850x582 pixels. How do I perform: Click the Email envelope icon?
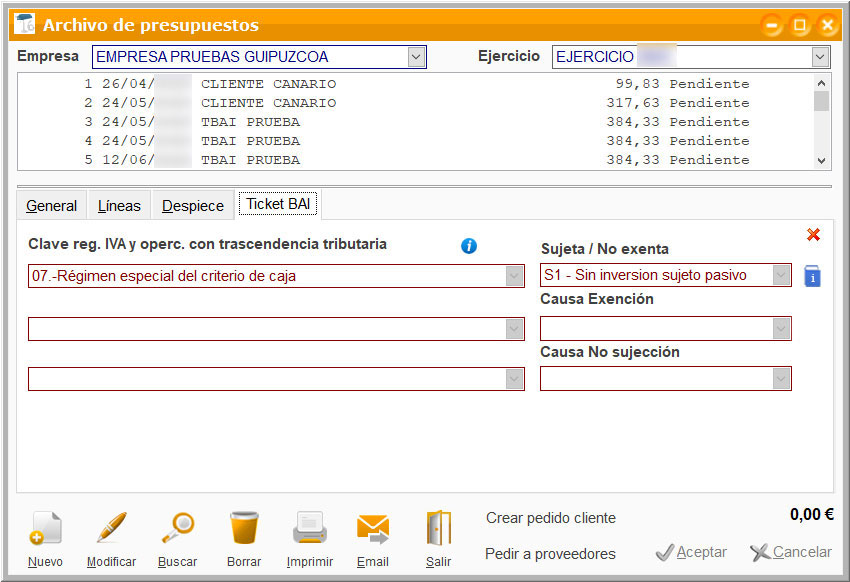pos(373,528)
